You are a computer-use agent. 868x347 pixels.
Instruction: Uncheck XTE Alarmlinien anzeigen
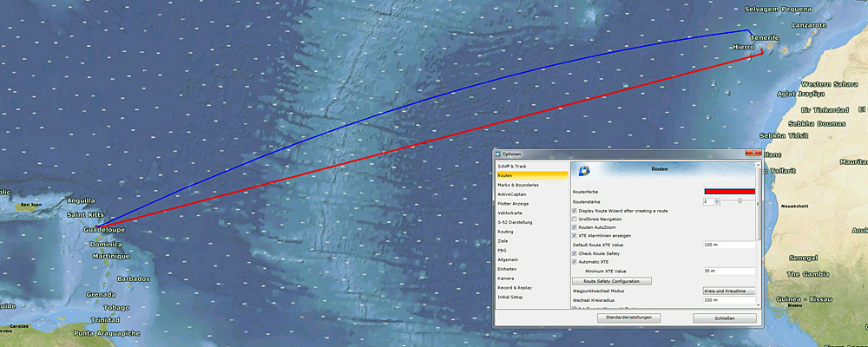point(575,236)
